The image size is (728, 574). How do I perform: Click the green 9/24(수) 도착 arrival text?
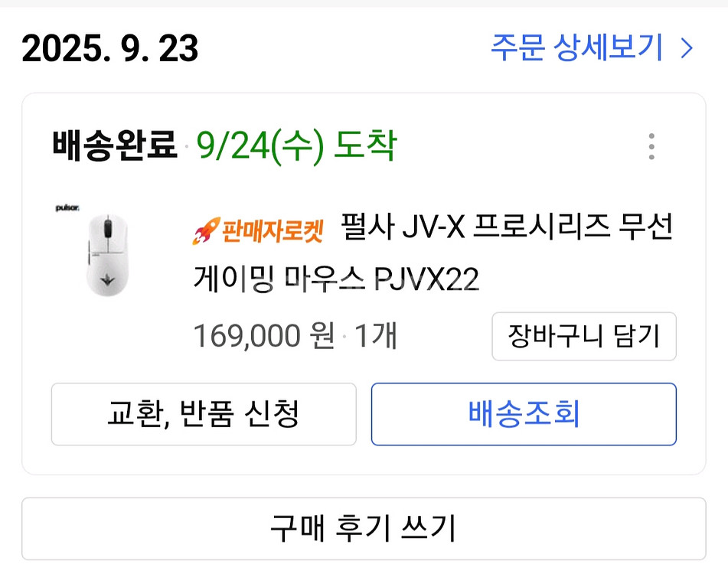tap(296, 145)
